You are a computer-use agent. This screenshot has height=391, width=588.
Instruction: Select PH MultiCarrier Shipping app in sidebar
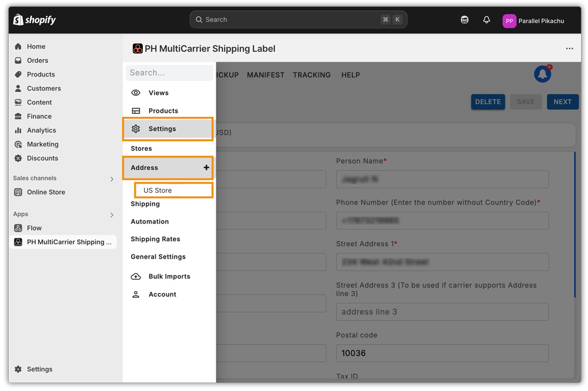(x=63, y=242)
